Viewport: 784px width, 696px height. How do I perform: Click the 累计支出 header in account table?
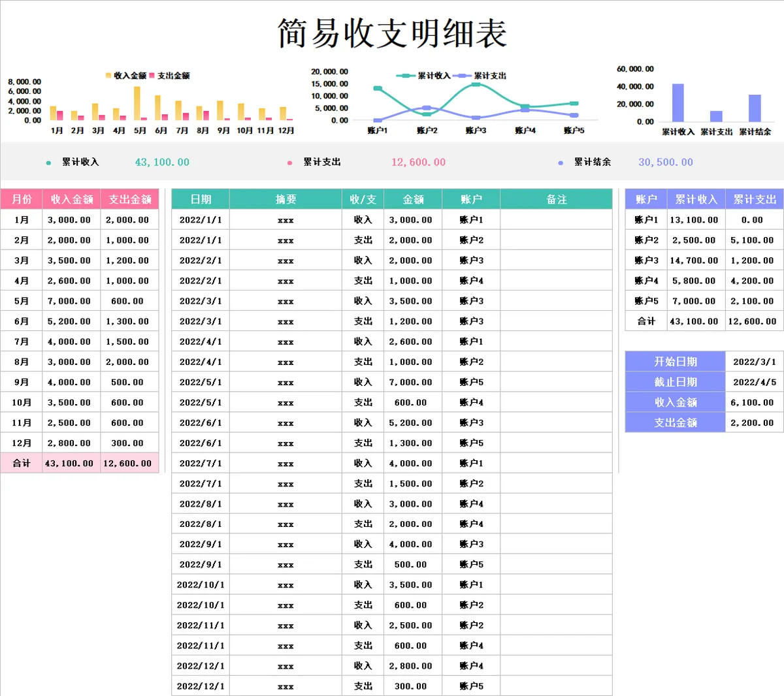coord(755,199)
